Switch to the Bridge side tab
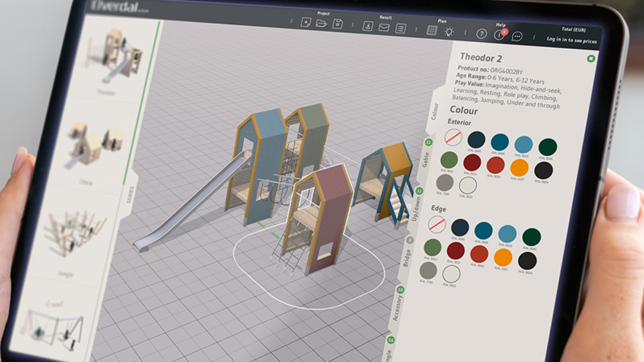644x362 pixels. (x=406, y=258)
